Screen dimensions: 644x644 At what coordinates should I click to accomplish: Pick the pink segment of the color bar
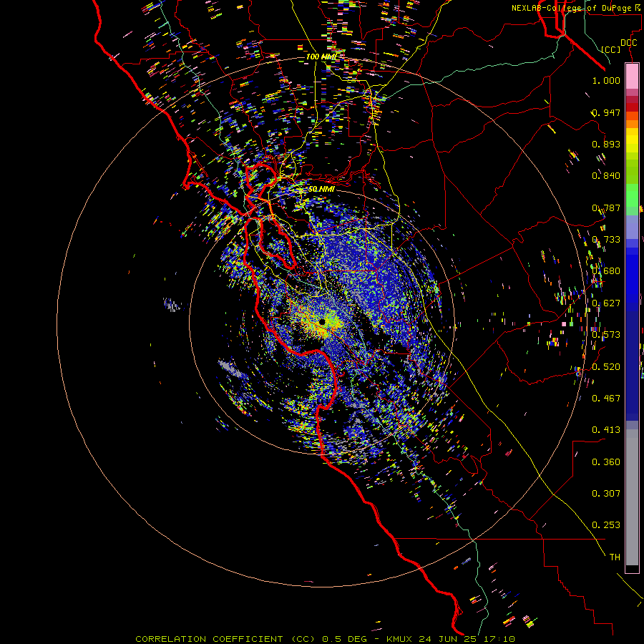(x=632, y=77)
